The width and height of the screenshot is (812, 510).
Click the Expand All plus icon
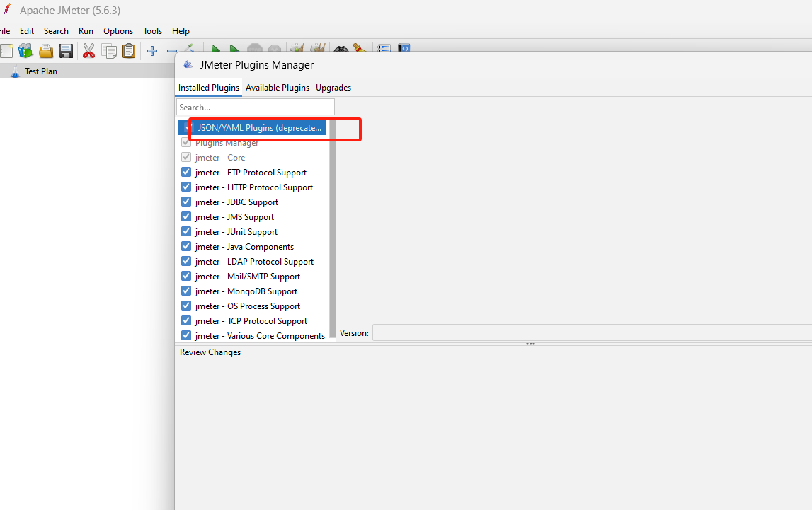[152, 51]
